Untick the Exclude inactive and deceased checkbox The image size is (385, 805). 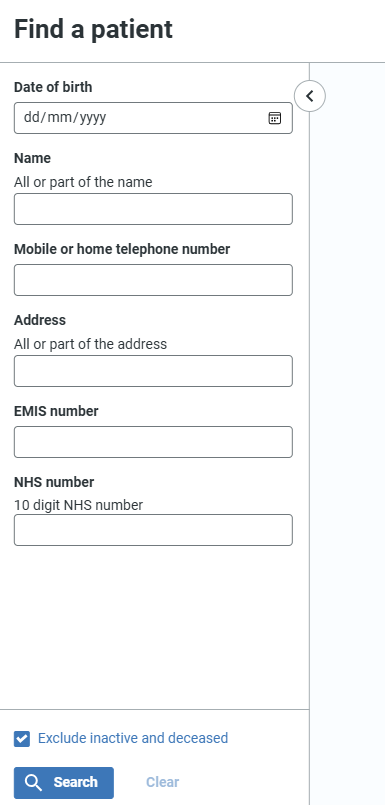[x=22, y=739]
